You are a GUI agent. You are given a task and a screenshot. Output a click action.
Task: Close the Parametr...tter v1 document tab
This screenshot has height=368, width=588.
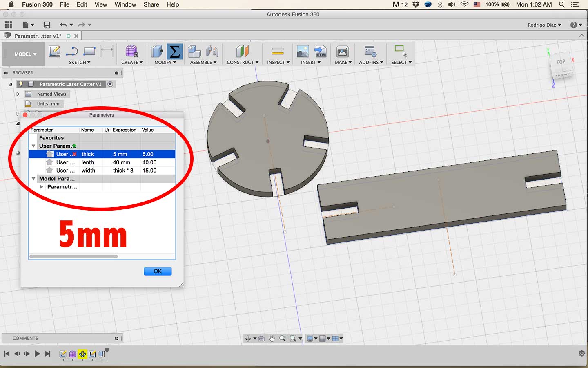76,36
